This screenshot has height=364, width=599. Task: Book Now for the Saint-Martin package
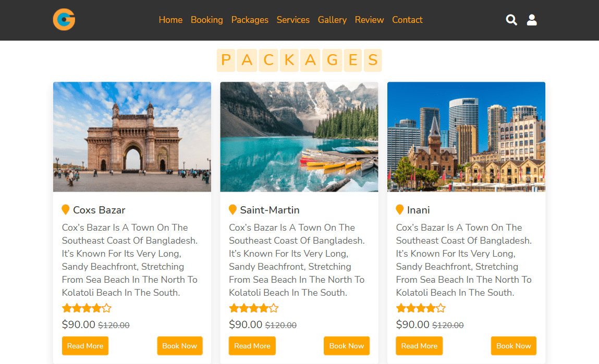pyautogui.click(x=347, y=346)
